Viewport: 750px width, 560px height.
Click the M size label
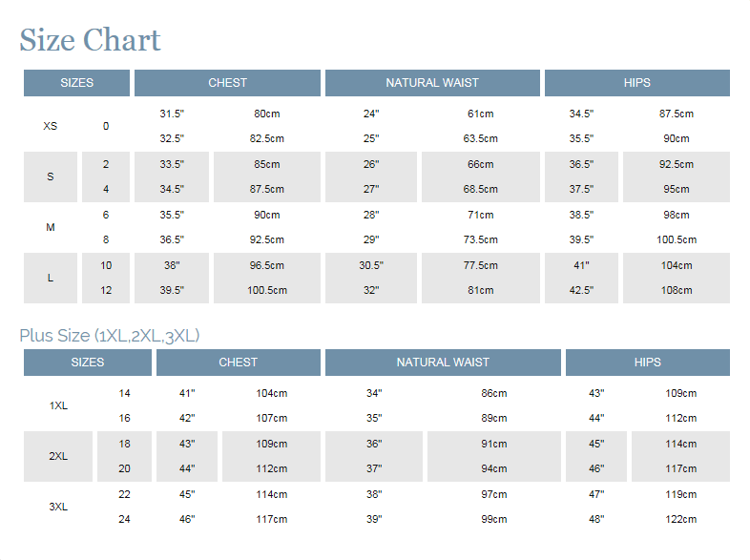(51, 227)
